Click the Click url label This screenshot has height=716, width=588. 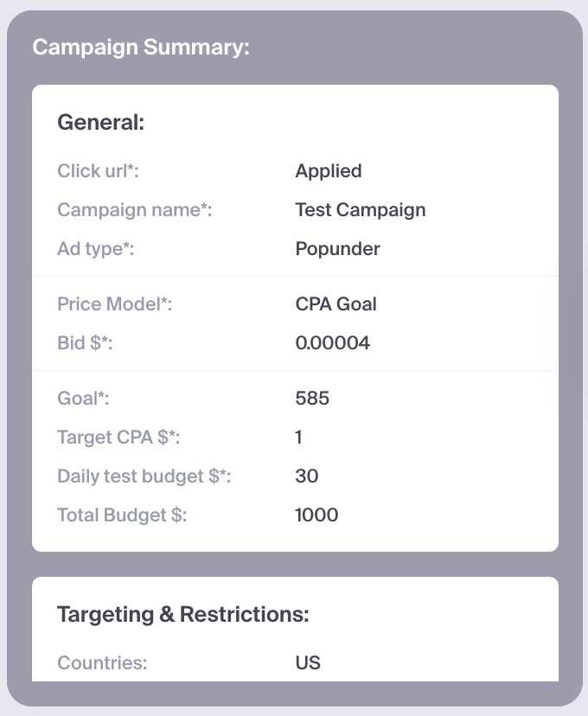coord(98,171)
